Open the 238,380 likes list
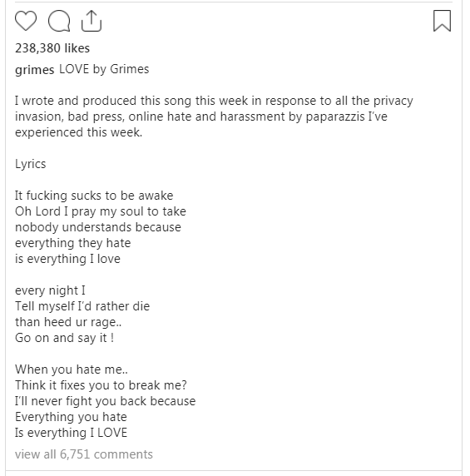The width and height of the screenshot is (470, 476). click(x=52, y=48)
